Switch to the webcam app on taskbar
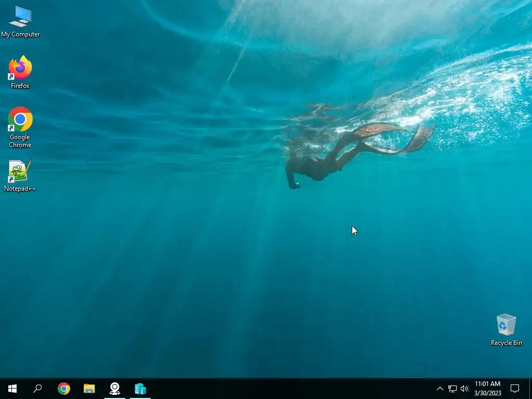532x399 pixels. (115, 389)
